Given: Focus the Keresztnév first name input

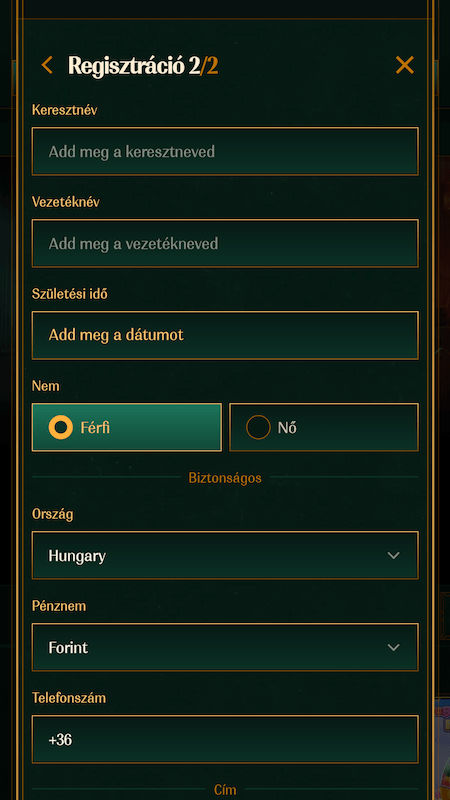Looking at the screenshot, I should point(225,152).
